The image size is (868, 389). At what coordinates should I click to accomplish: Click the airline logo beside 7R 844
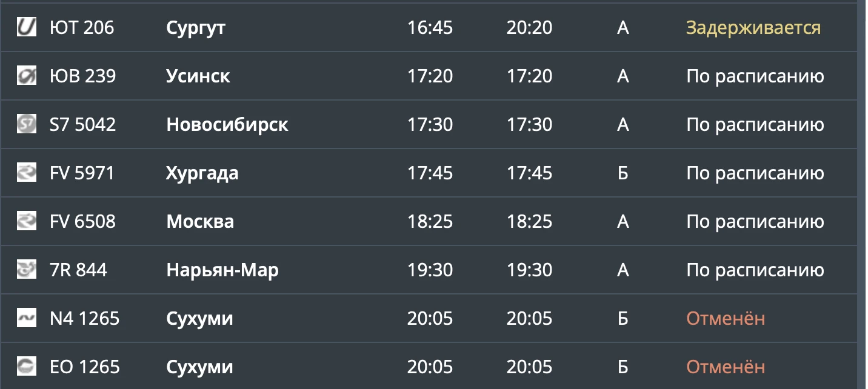(x=27, y=270)
